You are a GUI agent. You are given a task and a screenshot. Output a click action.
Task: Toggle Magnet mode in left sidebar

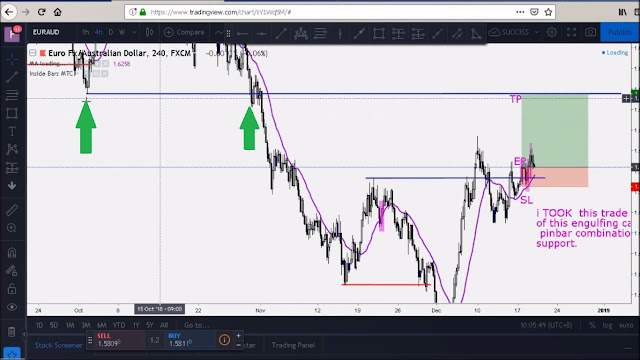(x=12, y=253)
